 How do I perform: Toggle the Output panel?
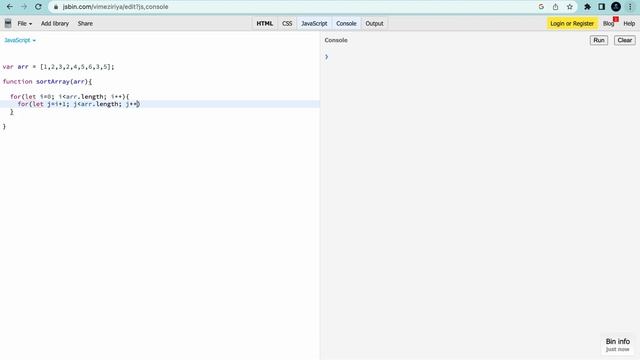pyautogui.click(x=374, y=24)
